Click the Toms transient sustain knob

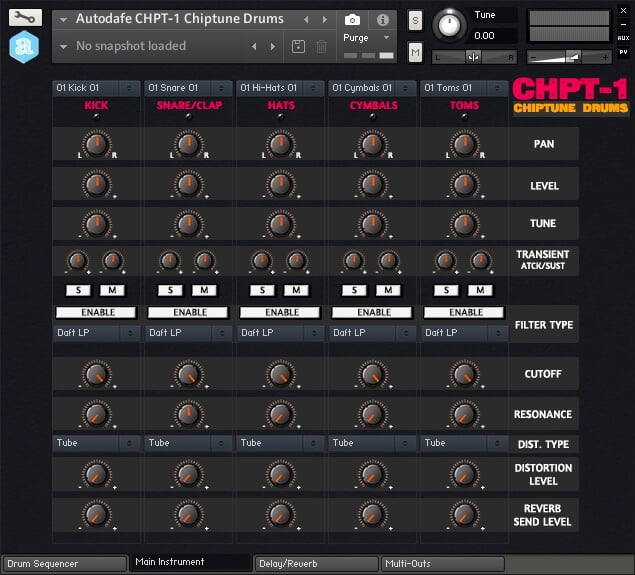481,261
